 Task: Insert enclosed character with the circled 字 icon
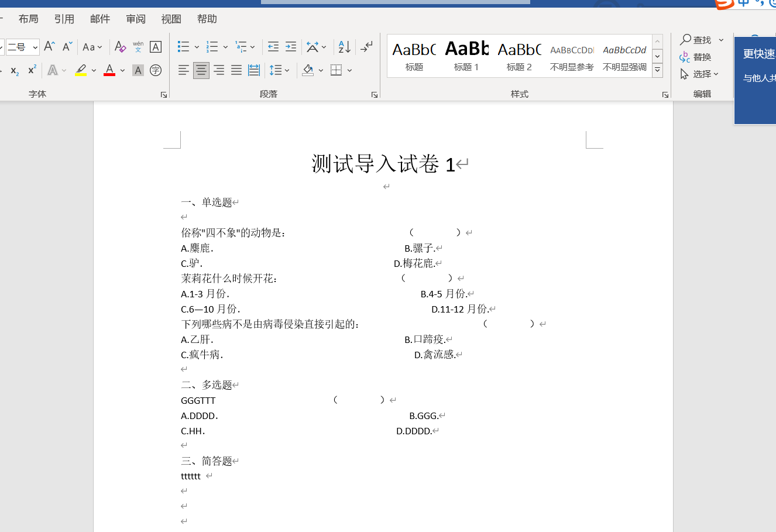click(156, 70)
